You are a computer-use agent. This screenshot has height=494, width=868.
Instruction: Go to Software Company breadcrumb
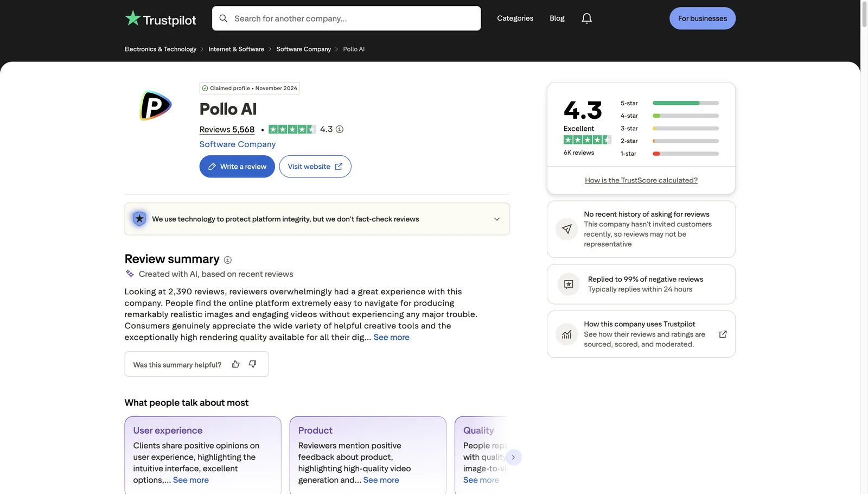click(304, 49)
